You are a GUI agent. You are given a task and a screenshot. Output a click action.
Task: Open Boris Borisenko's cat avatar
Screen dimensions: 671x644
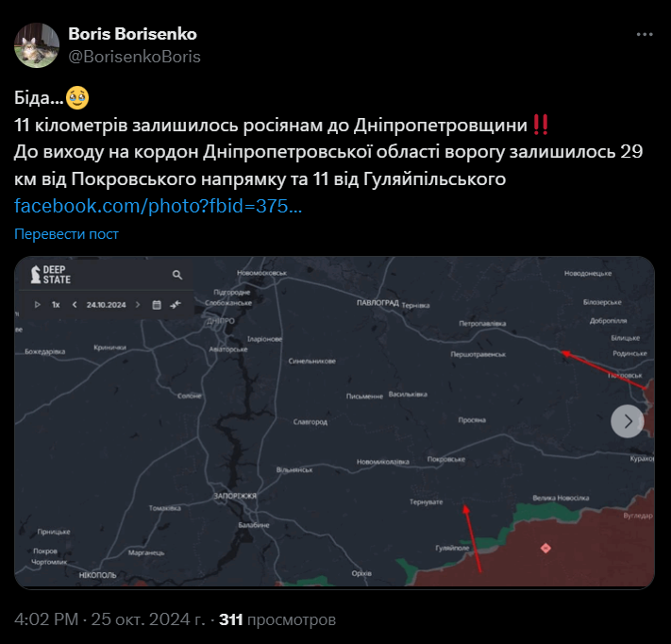37,45
